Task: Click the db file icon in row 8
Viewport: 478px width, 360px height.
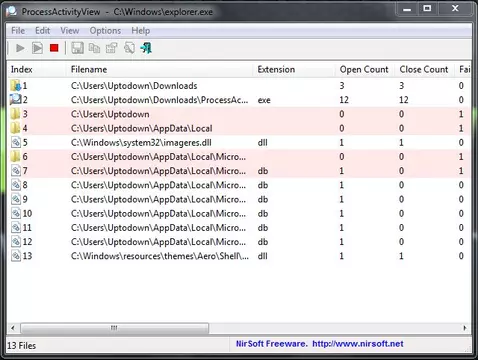Action: 16,185
